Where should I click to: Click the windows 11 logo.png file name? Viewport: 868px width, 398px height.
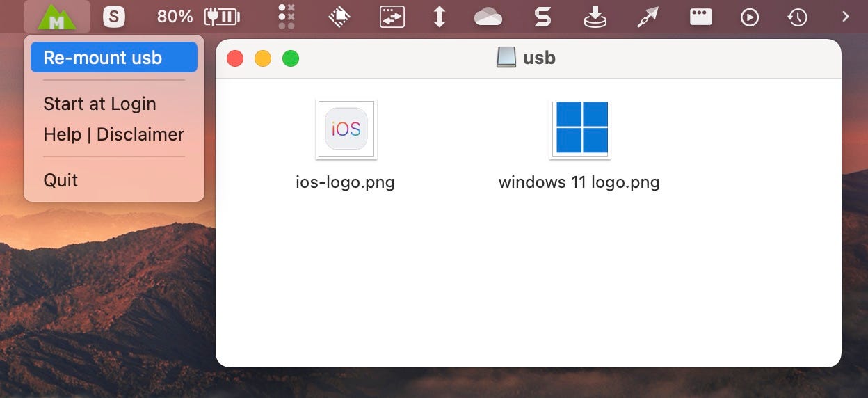(579, 183)
